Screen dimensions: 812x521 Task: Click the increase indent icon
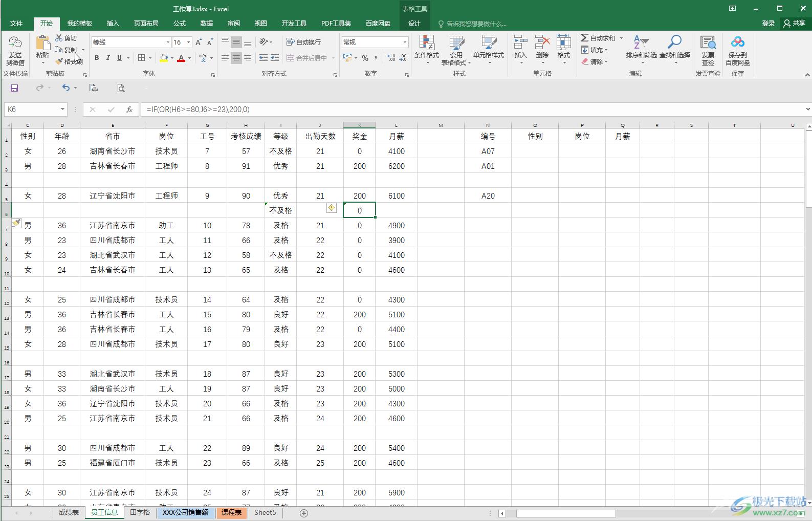[x=275, y=58]
